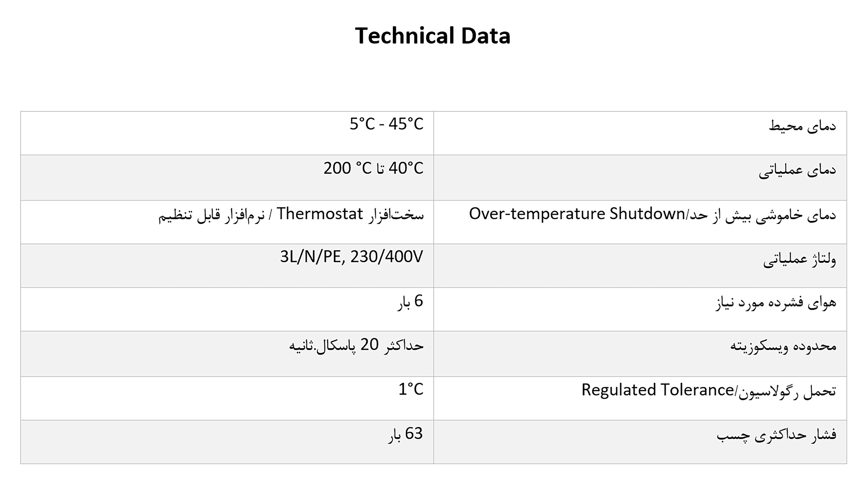Select the 40°C تا 200 °C value
868x482 pixels.
pyautogui.click(x=373, y=168)
